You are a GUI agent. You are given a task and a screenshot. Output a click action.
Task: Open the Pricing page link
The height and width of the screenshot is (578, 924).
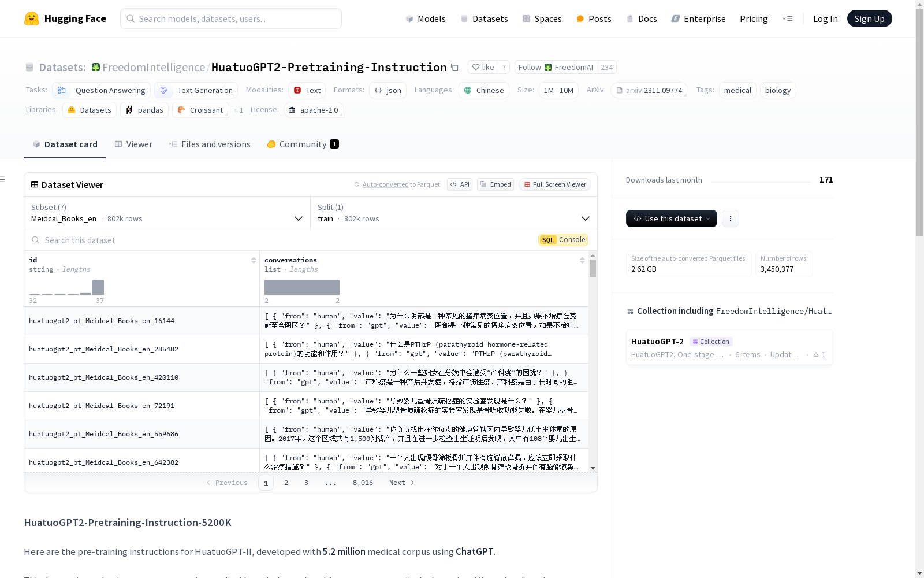(x=754, y=18)
